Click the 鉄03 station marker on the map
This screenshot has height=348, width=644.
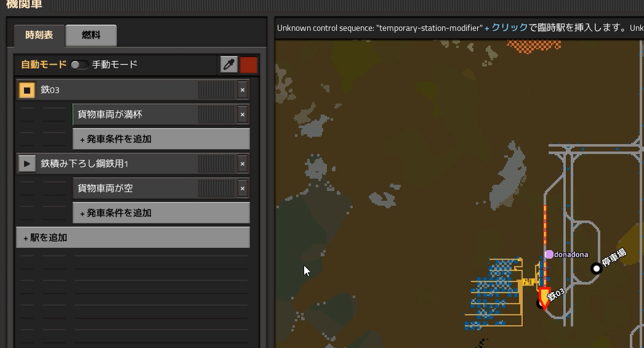tap(540, 303)
